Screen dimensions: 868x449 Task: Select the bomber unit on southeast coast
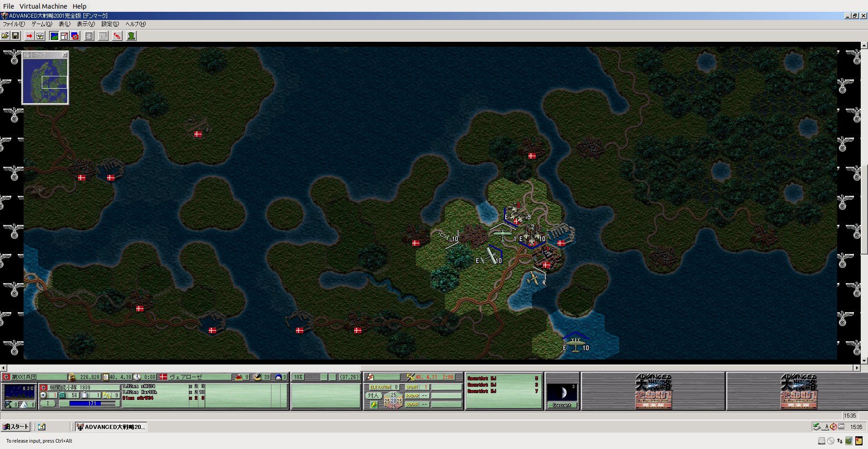click(x=575, y=345)
